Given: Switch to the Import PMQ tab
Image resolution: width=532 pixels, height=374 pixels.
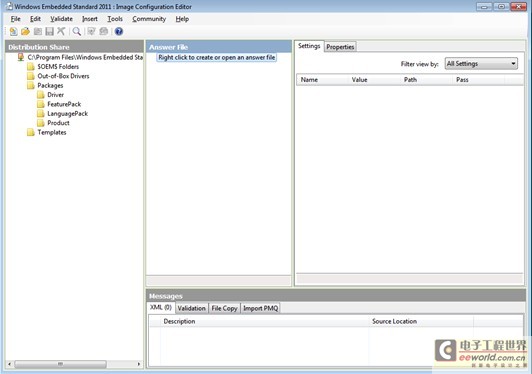Looking at the screenshot, I should coord(261,308).
